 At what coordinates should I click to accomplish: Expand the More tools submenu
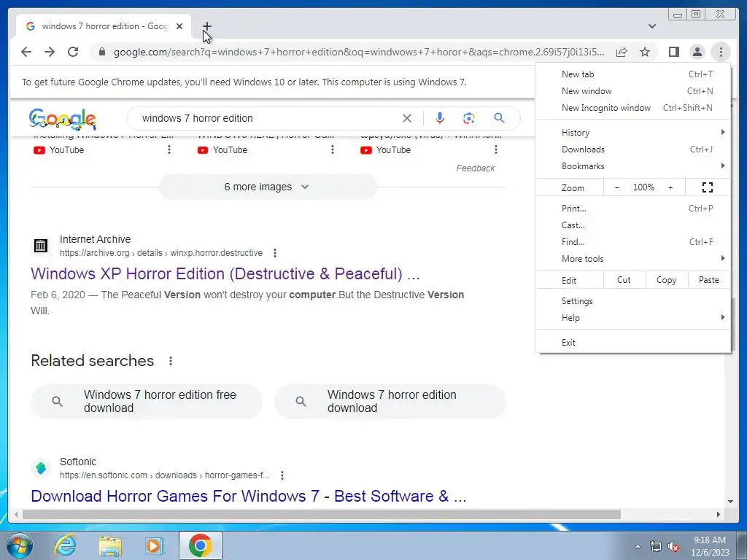click(x=634, y=259)
